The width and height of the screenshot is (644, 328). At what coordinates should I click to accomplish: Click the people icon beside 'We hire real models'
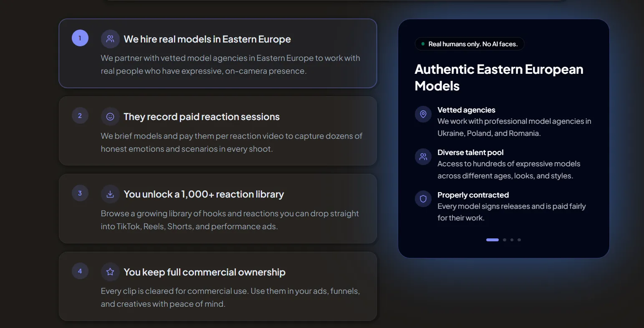110,39
